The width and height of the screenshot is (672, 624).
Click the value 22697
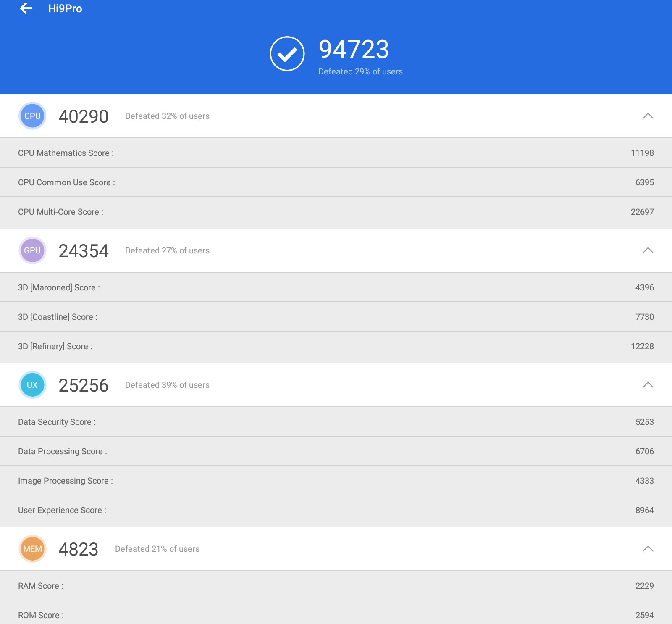coord(642,212)
